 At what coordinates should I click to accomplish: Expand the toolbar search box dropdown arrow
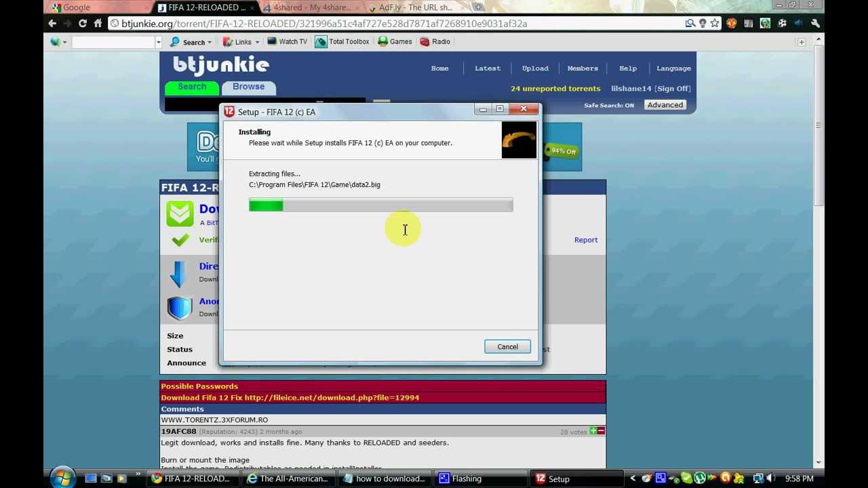pyautogui.click(x=159, y=42)
